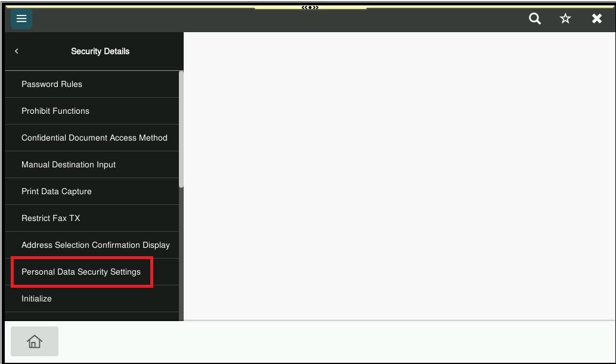This screenshot has height=364, width=616.
Task: Click the sidebar scrollbar thumb
Action: [181, 128]
